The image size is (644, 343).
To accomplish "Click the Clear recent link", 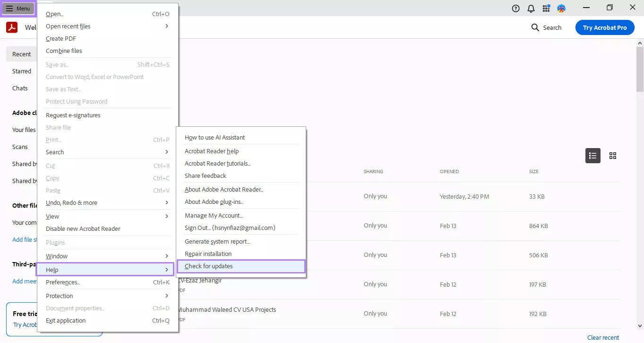I will (x=603, y=337).
